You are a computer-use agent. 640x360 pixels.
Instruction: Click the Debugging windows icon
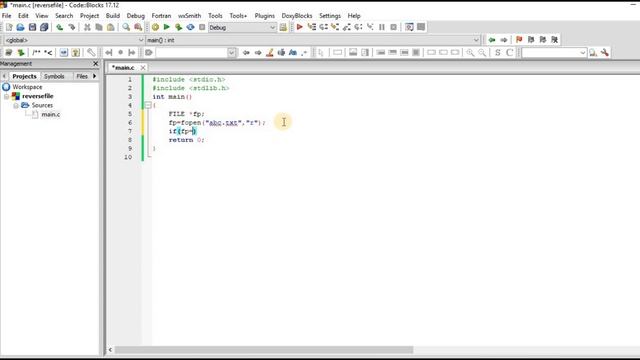click(409, 27)
